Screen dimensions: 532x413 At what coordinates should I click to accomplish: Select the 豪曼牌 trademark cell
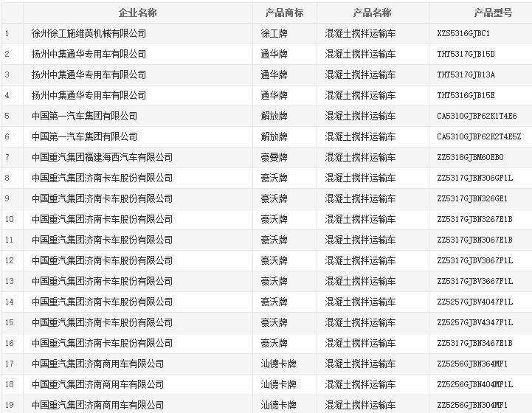(274, 157)
